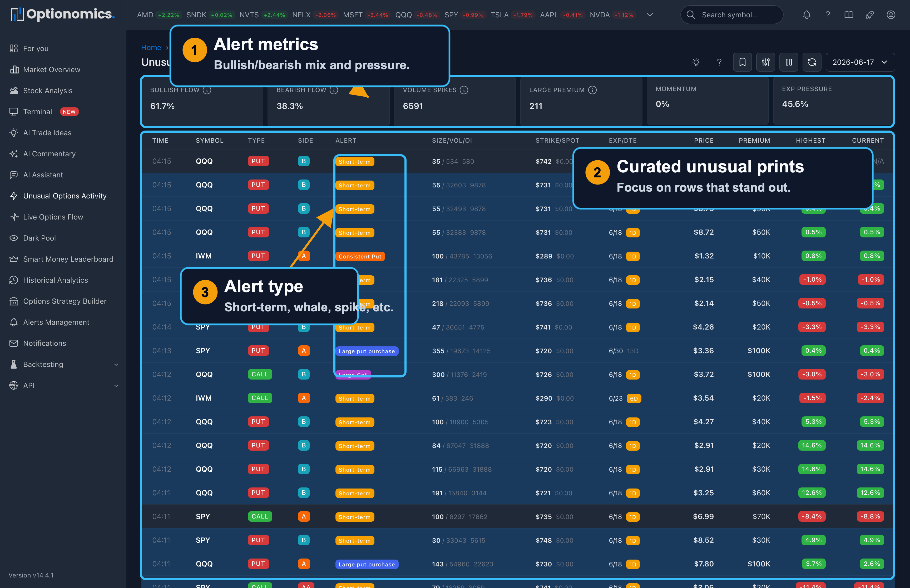Open the For you page
The height and width of the screenshot is (588, 910).
pyautogui.click(x=36, y=48)
